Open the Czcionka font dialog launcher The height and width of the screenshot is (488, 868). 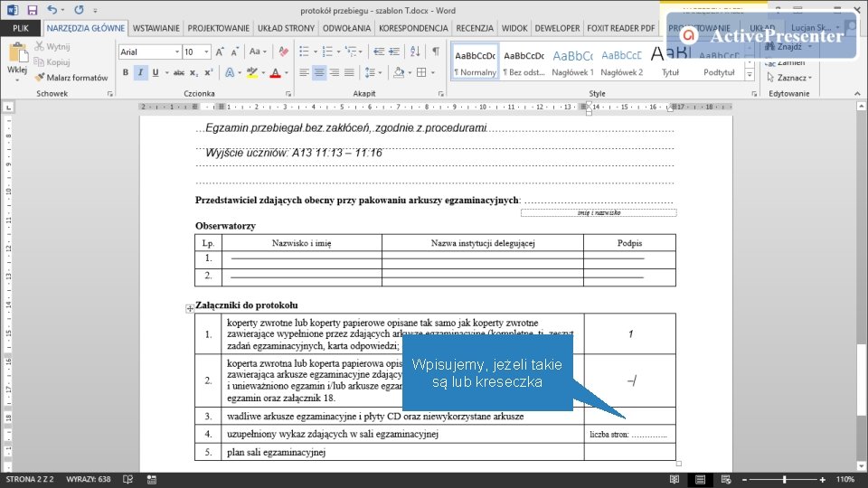click(x=288, y=94)
